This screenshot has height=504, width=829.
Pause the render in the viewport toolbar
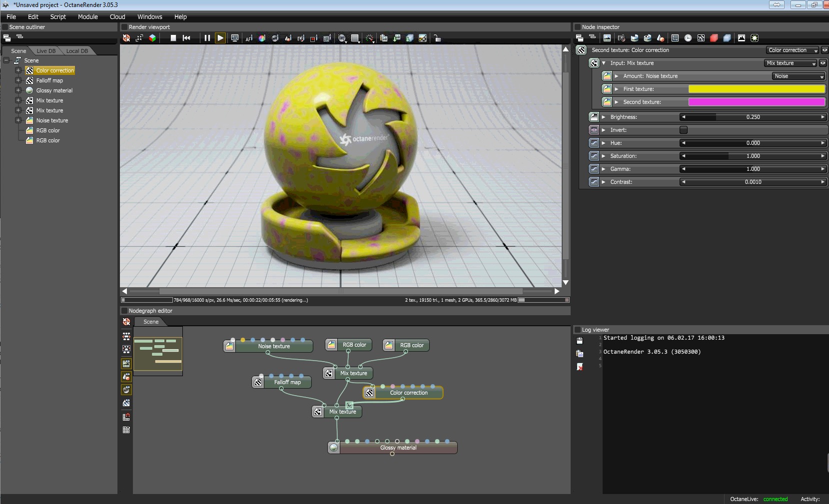[x=207, y=38]
